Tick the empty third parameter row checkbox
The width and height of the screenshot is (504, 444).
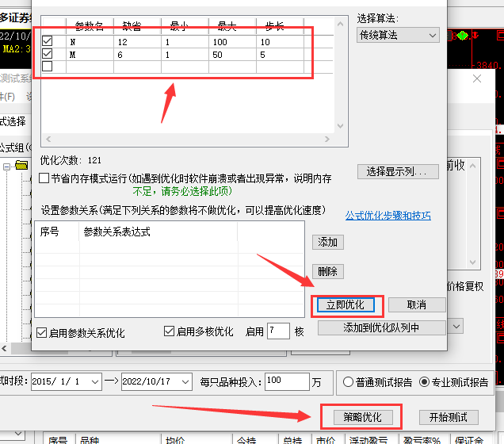(x=48, y=67)
